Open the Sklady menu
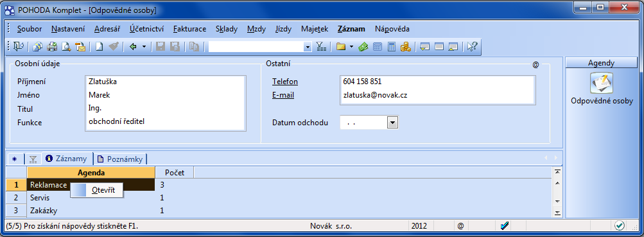 click(227, 29)
